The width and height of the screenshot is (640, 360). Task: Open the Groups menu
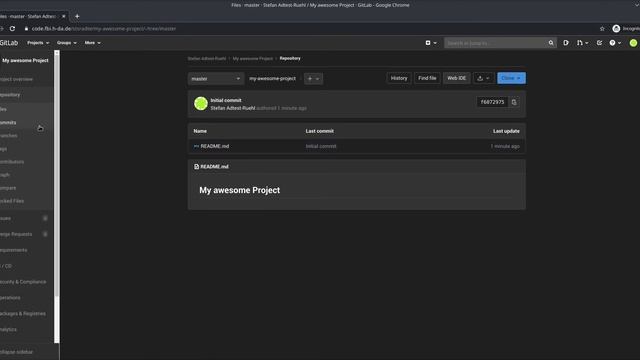67,43
